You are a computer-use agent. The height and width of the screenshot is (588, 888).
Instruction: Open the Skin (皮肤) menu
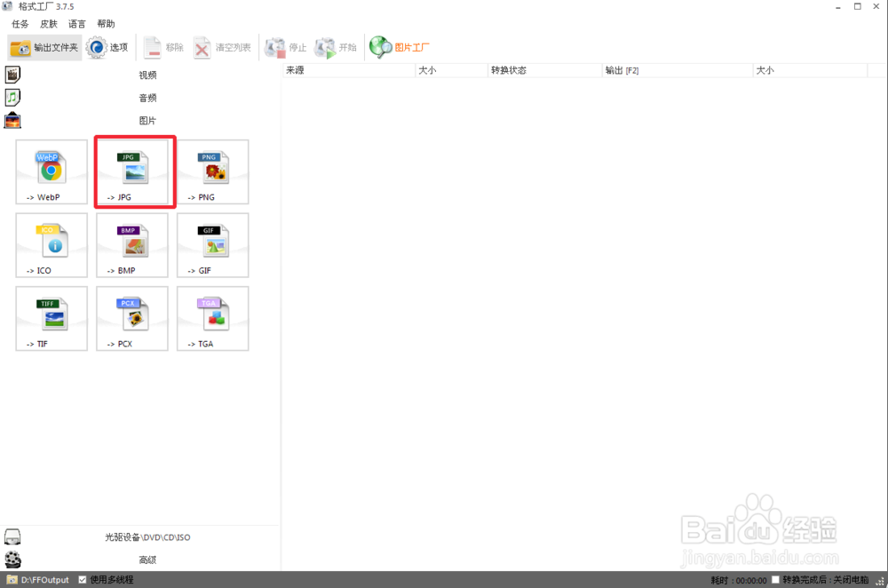click(x=49, y=24)
